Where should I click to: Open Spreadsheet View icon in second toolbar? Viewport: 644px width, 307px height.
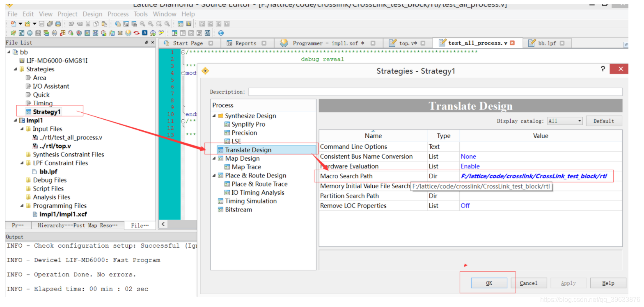pos(22,33)
